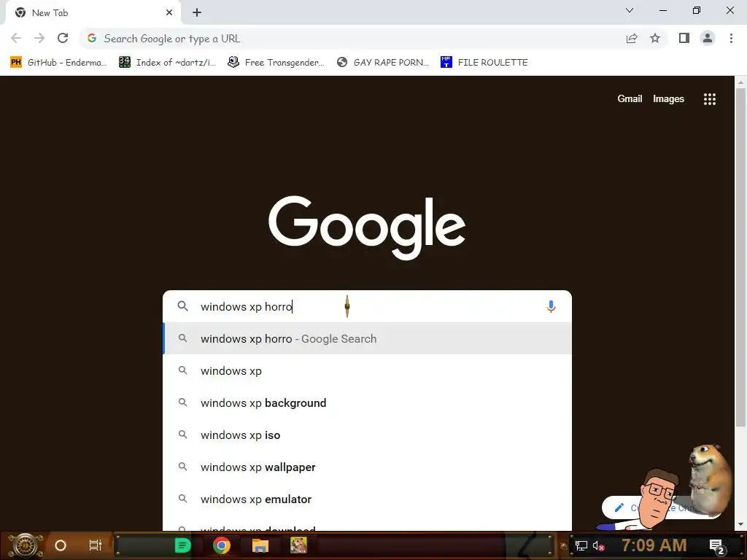Select the "windows xp wallpaper" suggestion
The image size is (747, 560).
click(x=368, y=467)
